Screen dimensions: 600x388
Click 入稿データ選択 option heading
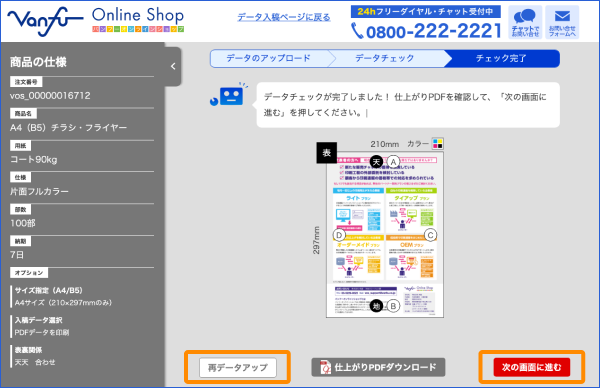38,320
